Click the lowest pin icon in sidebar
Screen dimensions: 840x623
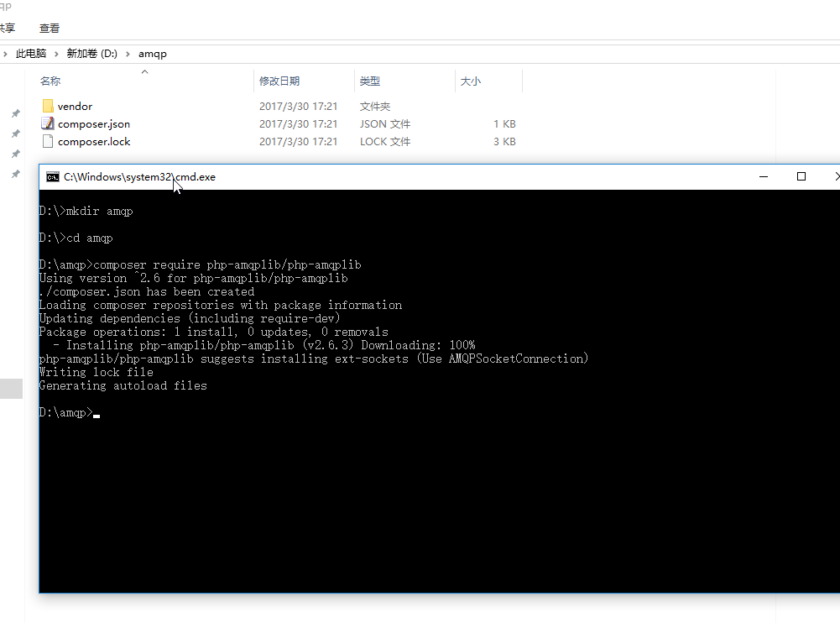pos(16,174)
